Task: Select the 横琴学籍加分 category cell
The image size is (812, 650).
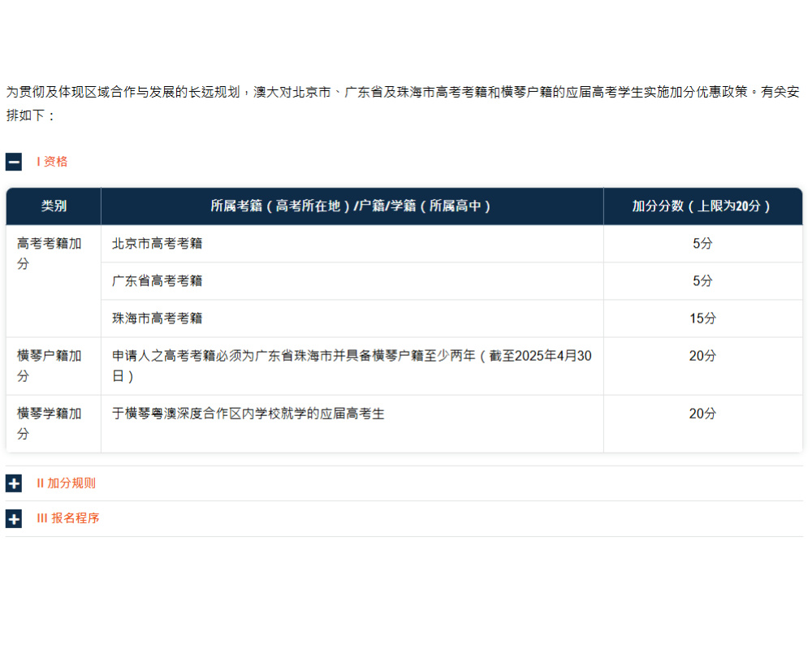Action: click(x=50, y=423)
